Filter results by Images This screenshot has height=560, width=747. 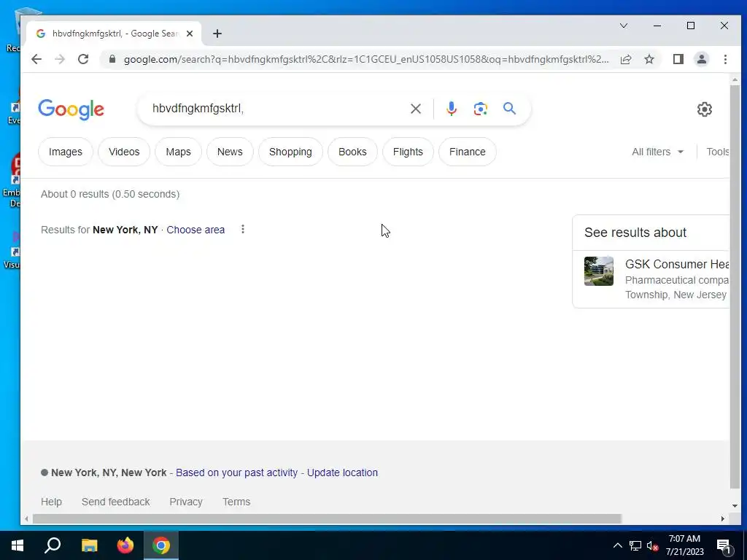click(65, 152)
